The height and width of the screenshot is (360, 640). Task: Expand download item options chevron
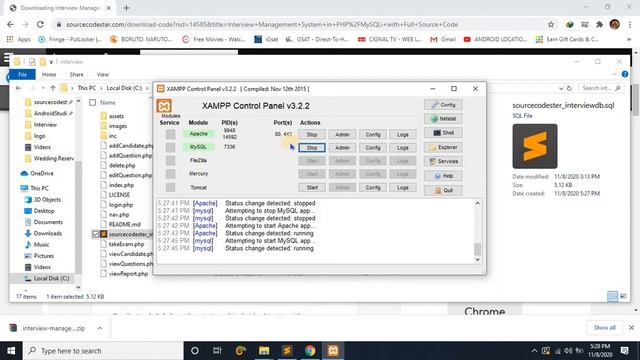pos(100,328)
